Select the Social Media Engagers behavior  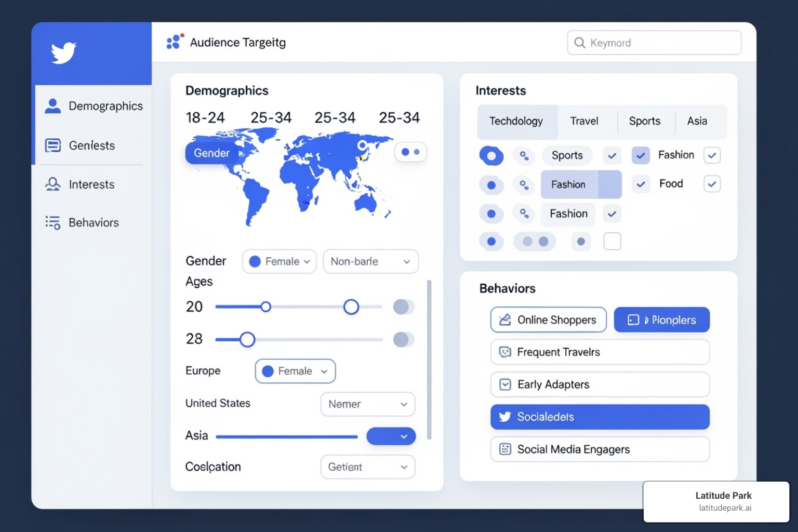600,449
